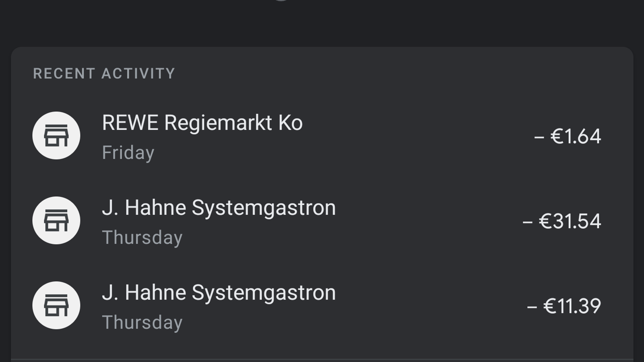Click the minus sign before €31.54
The height and width of the screenshot is (362, 644).
click(x=528, y=222)
